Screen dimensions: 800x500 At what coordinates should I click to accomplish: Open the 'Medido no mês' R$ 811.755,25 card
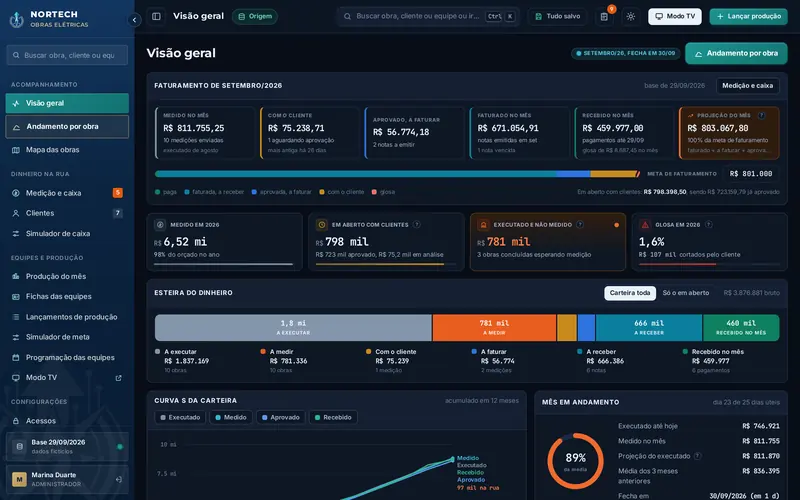205,133
